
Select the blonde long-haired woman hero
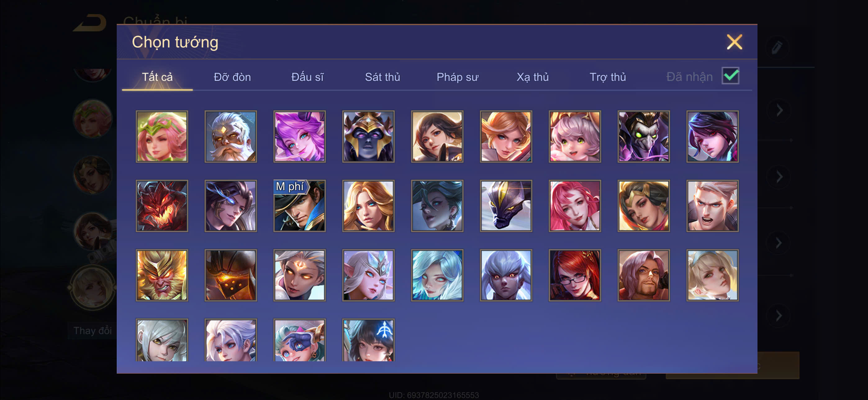(368, 206)
